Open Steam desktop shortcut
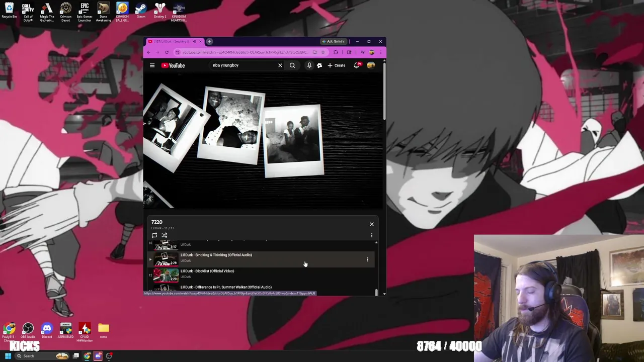The image size is (644, 362). [x=141, y=11]
